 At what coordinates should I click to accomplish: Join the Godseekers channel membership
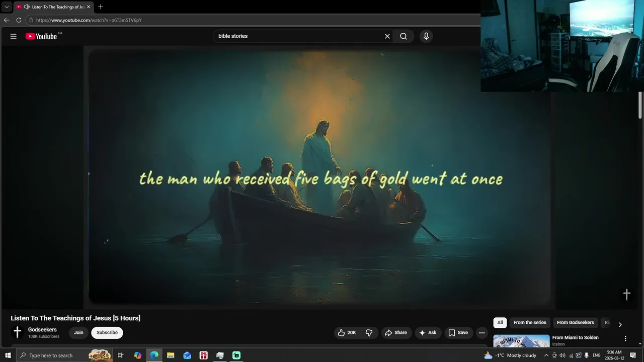[x=78, y=333]
